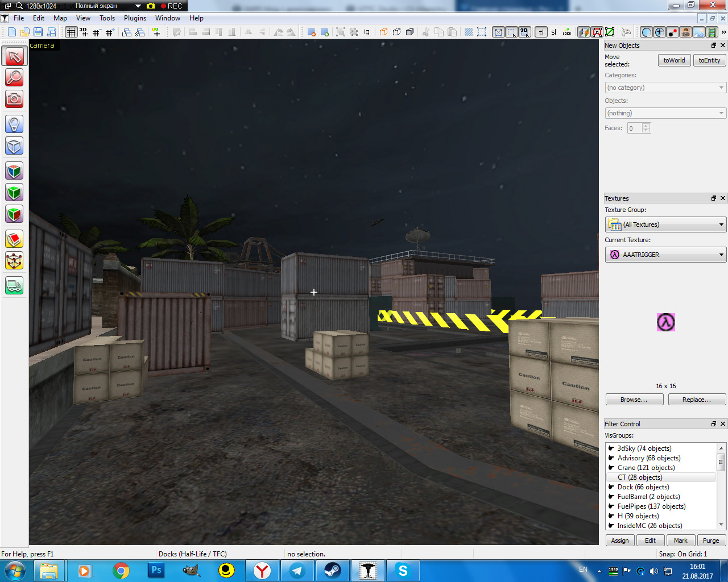The image size is (728, 582).
Task: Click the toEntity button
Action: click(x=709, y=60)
